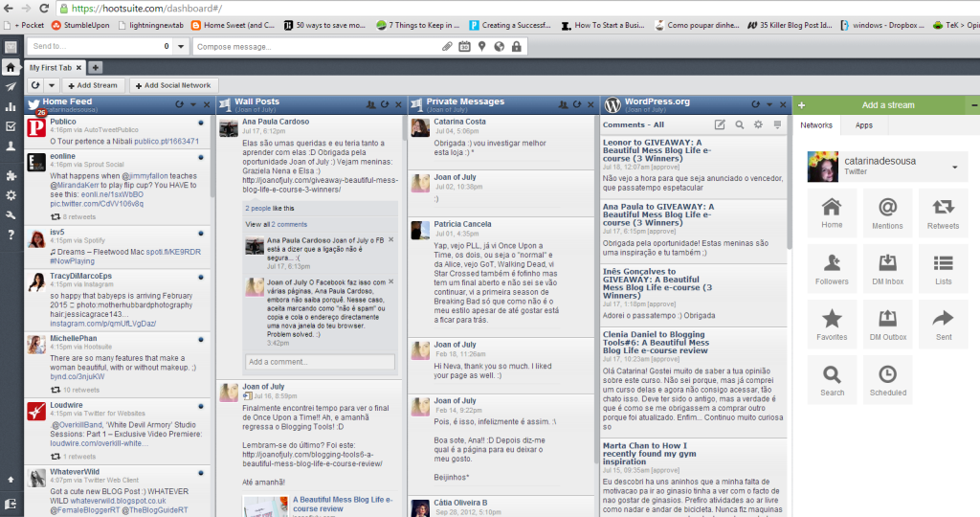Click the people icon in Wall Posts header

pos(370,104)
